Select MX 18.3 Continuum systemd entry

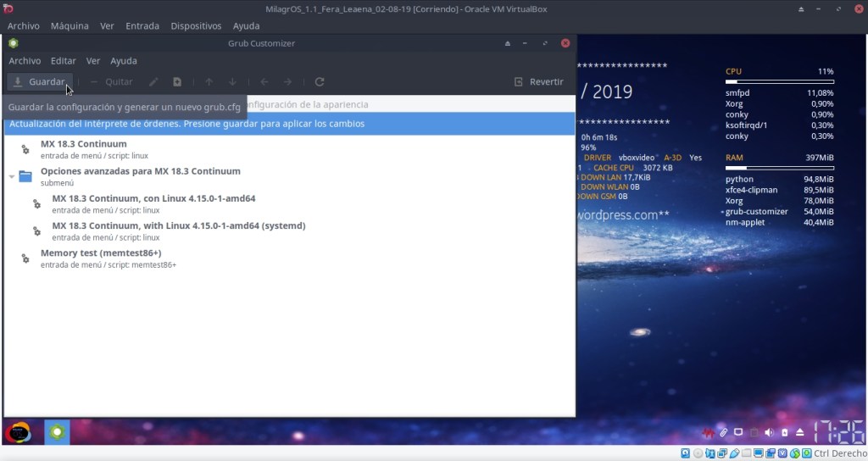(x=178, y=226)
